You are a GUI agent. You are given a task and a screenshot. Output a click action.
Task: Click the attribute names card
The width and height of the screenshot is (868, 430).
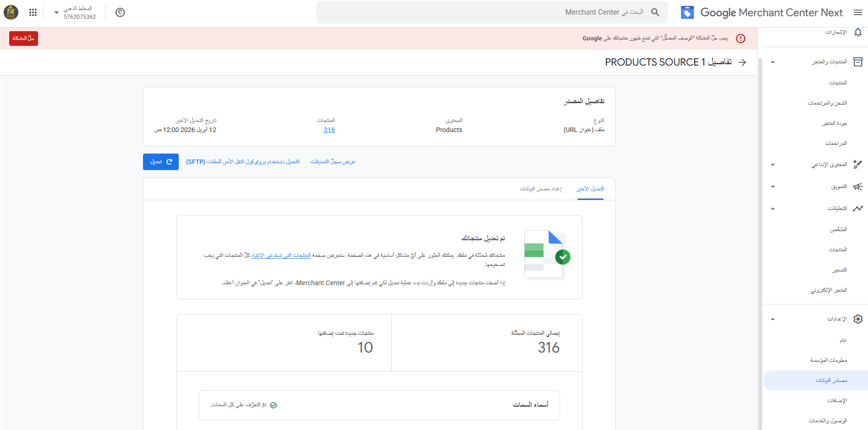pyautogui.click(x=379, y=405)
